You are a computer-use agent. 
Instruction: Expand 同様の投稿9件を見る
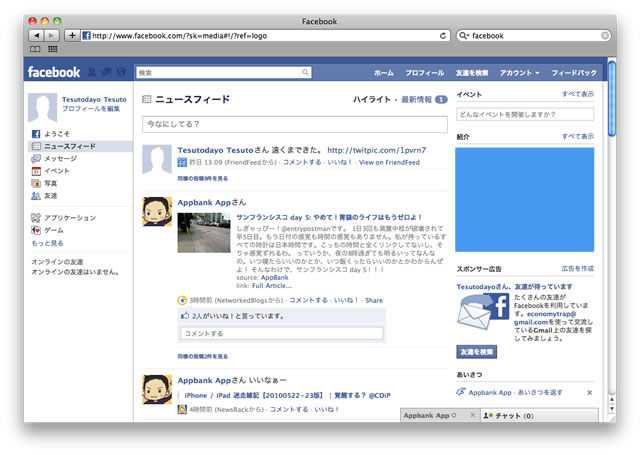(x=202, y=178)
